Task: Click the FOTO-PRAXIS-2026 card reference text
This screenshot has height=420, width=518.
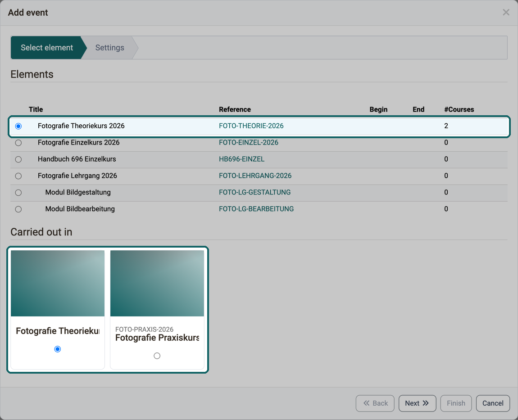Action: pyautogui.click(x=144, y=329)
